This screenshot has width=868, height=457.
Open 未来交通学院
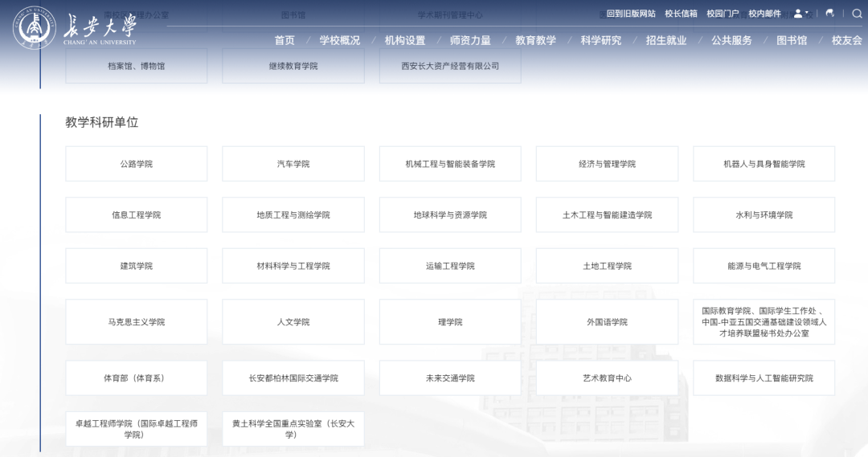450,378
